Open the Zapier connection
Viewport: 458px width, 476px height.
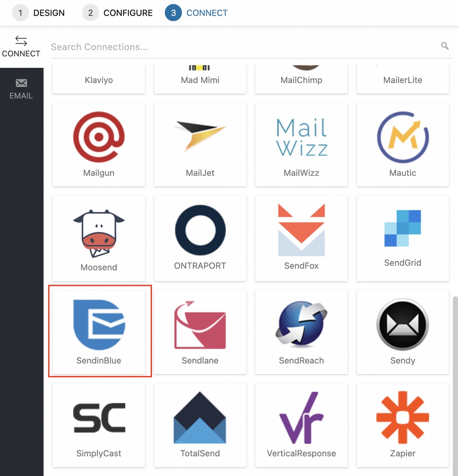click(402, 424)
